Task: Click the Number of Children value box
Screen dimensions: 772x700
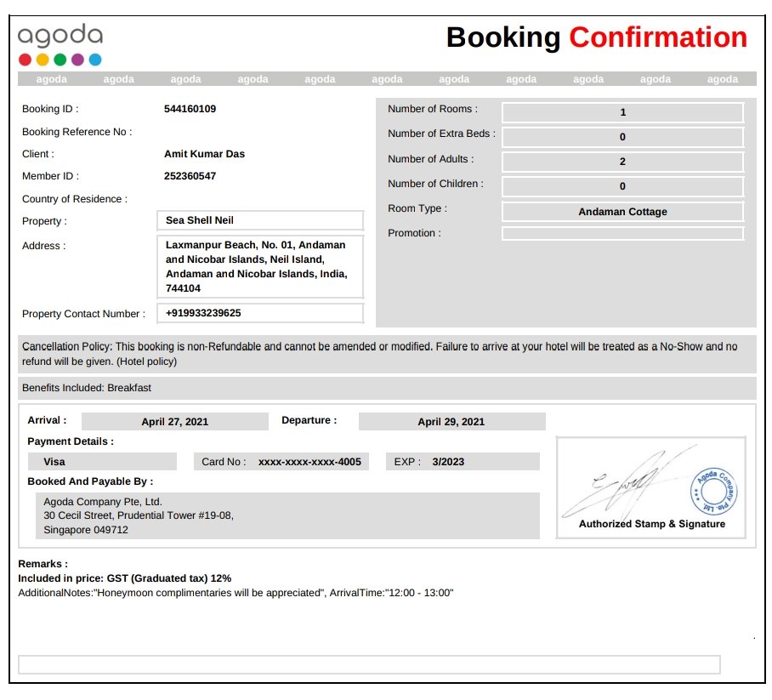Action: tap(622, 186)
